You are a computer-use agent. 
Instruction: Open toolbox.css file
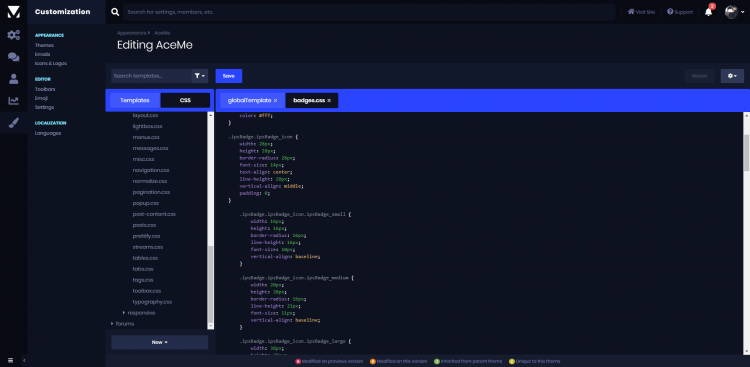(147, 291)
